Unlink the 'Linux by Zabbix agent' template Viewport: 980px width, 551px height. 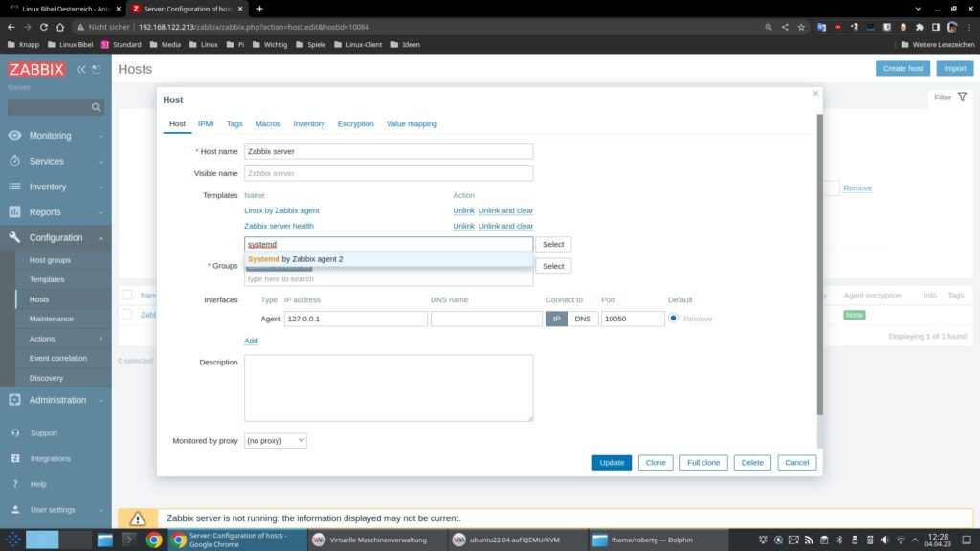[x=464, y=210]
